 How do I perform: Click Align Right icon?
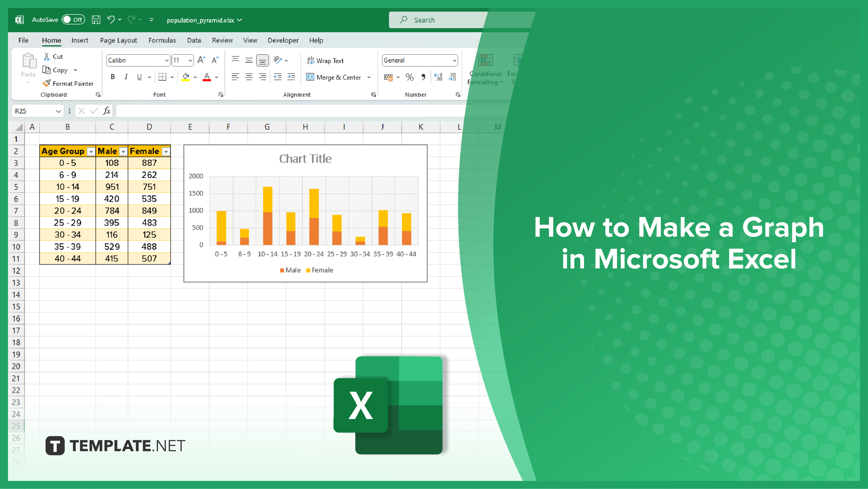[262, 77]
